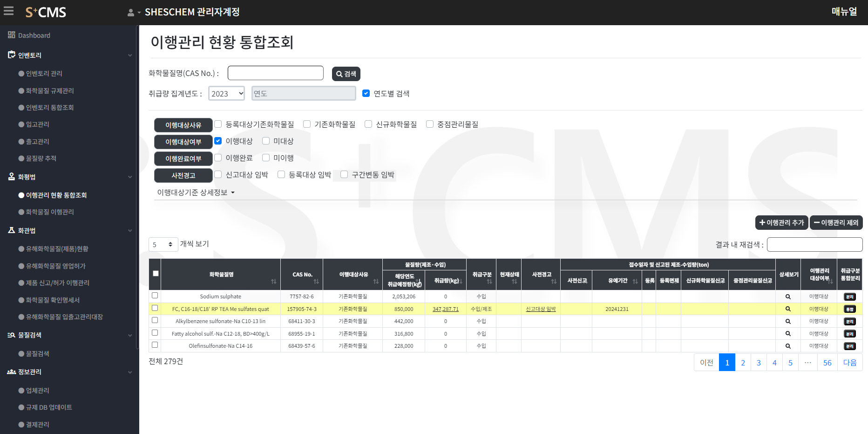Screen dimensions: 868x434
Task: Enable the 등록대상기존화학물질 checkbox
Action: [218, 124]
